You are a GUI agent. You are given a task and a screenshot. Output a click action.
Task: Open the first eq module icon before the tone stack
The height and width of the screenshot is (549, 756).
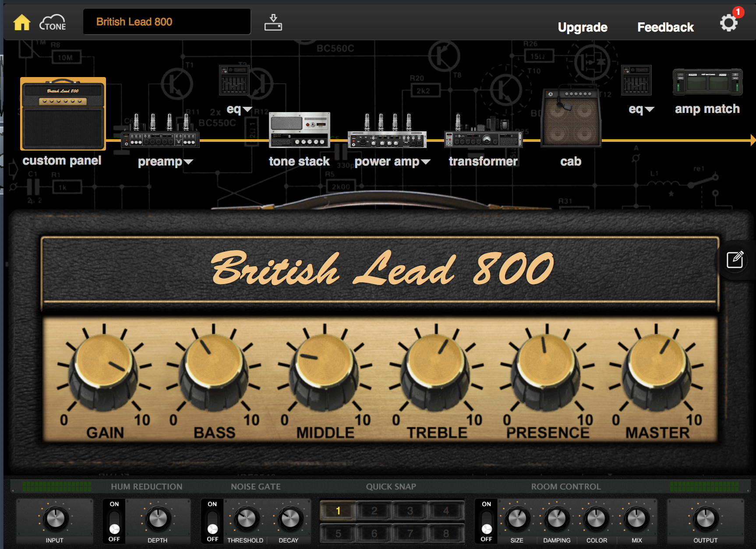pos(234,80)
